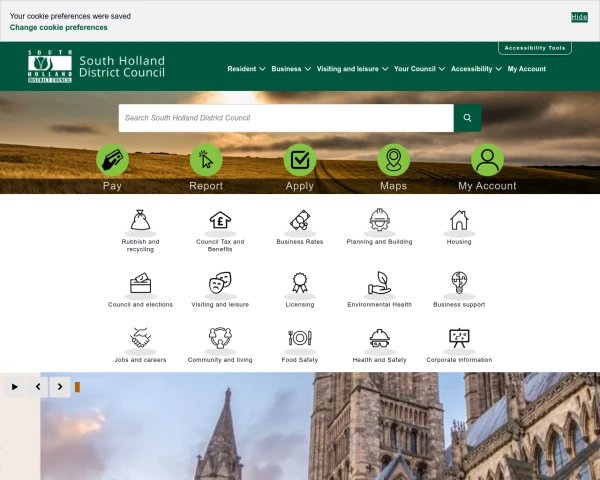Open the Accessibility Tools button
Viewport: 600px width, 480px height.
535,48
